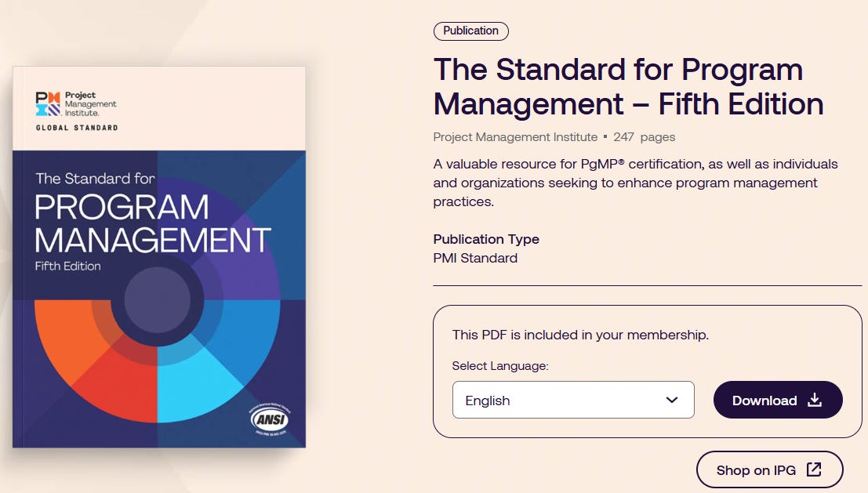Click the 'Publication Type' label
This screenshot has width=868, height=493.
[x=486, y=239]
